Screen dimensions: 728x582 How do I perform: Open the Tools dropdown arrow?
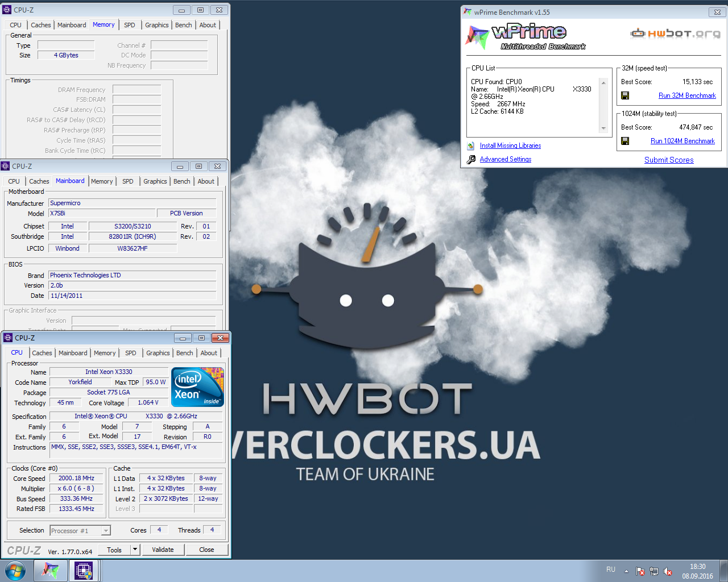pos(135,550)
